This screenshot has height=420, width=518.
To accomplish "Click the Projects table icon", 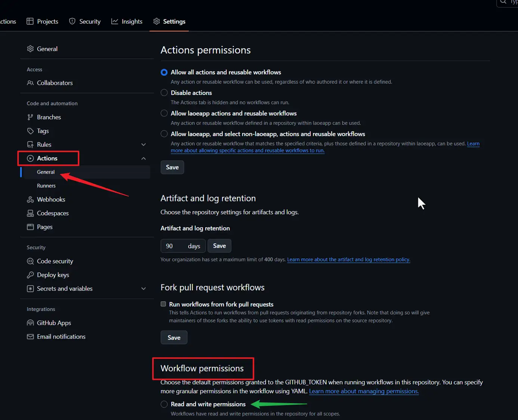I will 30,21.
